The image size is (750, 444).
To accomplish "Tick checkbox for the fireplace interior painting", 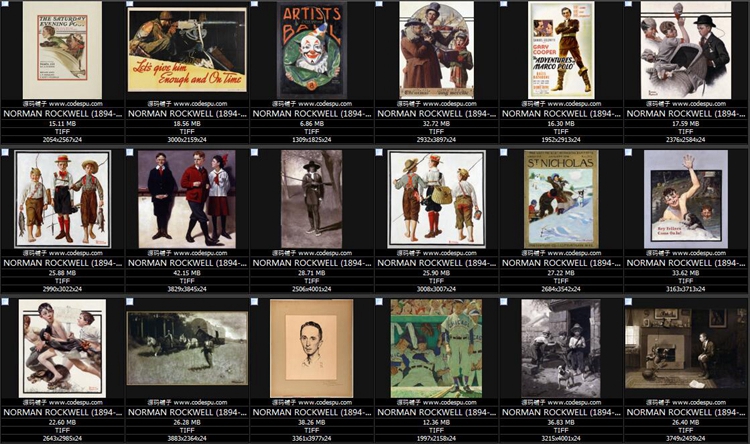I will tap(628, 301).
